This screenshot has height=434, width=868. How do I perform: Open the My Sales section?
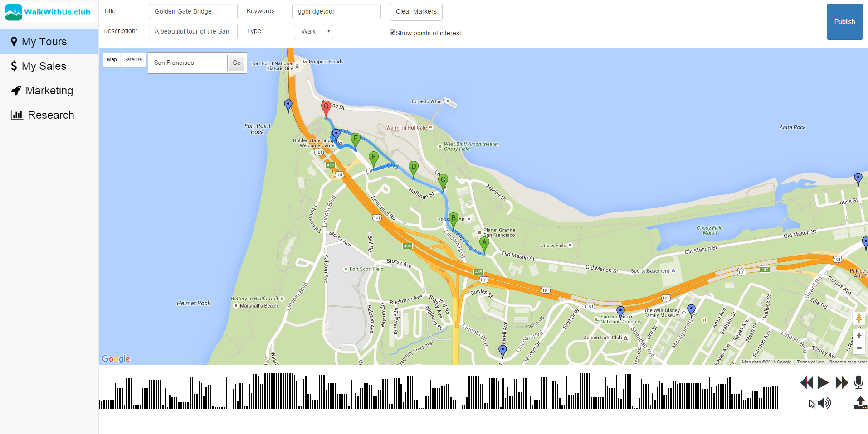49,66
